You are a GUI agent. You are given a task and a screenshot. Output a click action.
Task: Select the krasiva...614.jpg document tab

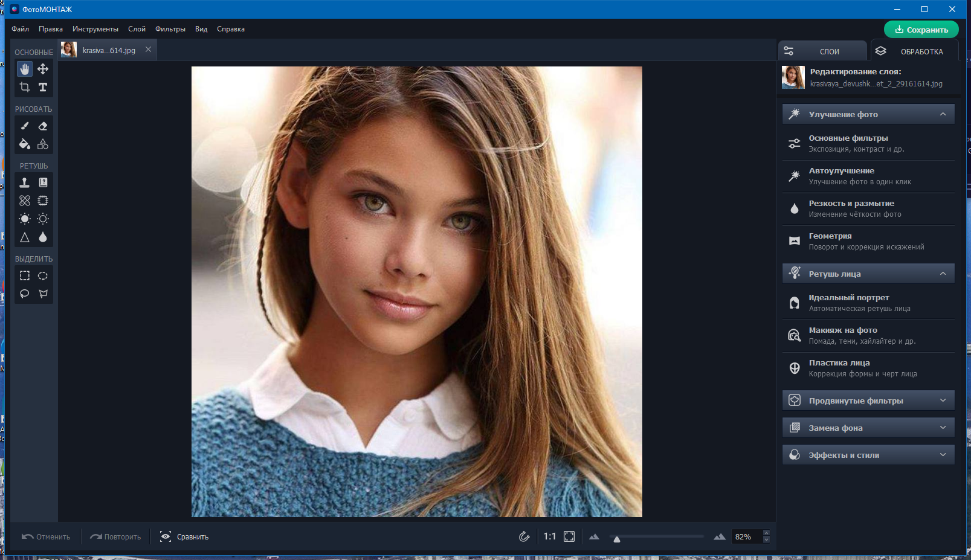[108, 50]
